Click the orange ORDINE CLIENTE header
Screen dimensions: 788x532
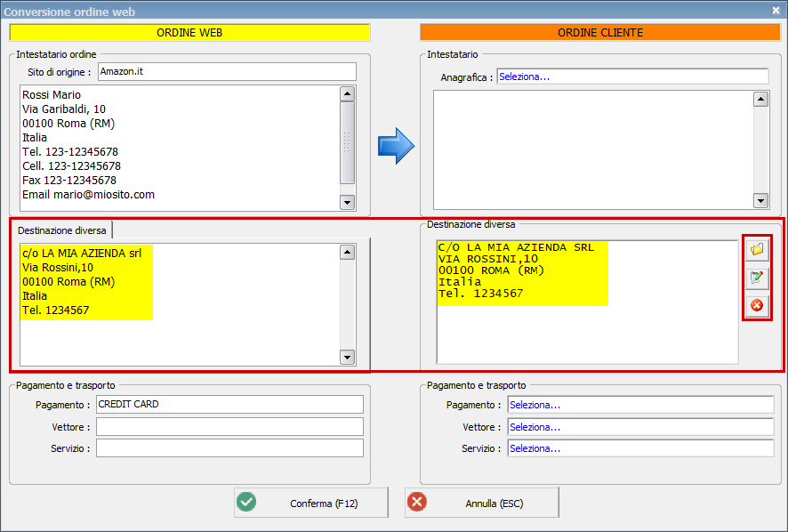(x=600, y=33)
